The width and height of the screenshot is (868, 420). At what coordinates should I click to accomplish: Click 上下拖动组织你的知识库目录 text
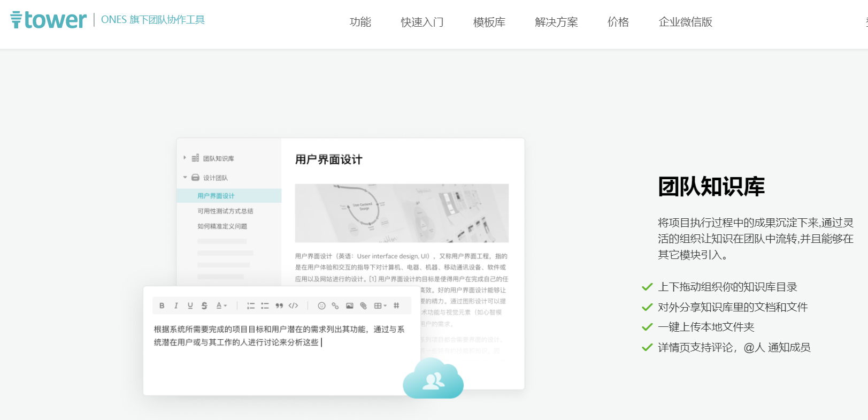point(727,287)
